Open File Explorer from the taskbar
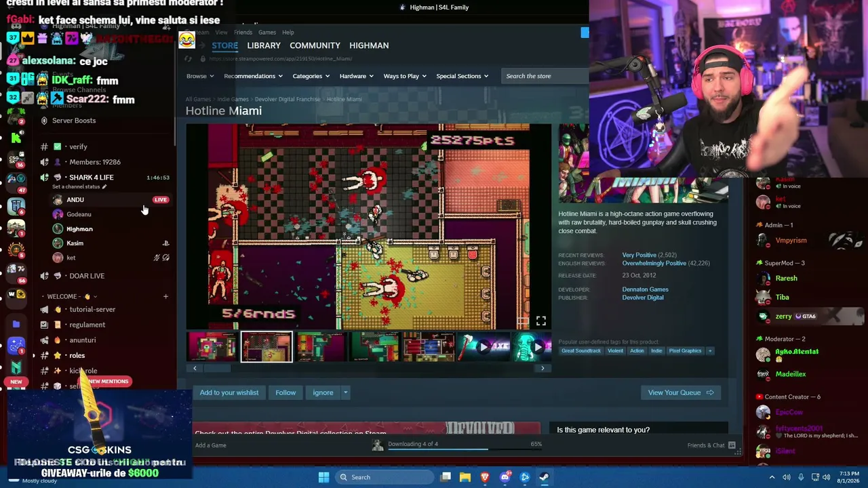Image resolution: width=868 pixels, height=488 pixels. (x=465, y=477)
